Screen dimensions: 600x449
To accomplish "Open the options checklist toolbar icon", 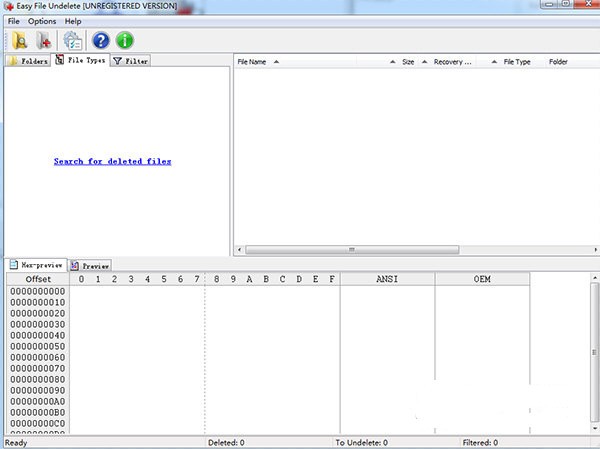I will click(72, 41).
